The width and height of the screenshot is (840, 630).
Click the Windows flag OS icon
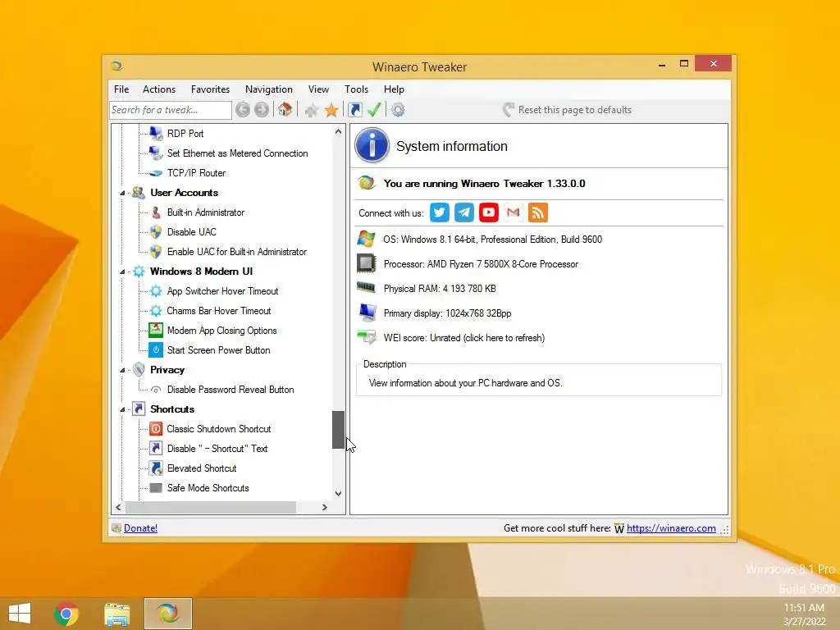coord(367,239)
